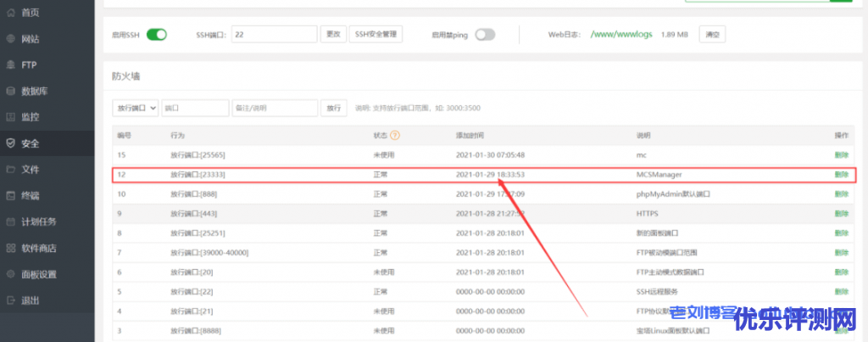868x342 pixels.
Task: Delete the mc port 25565 rule
Action: click(x=841, y=155)
